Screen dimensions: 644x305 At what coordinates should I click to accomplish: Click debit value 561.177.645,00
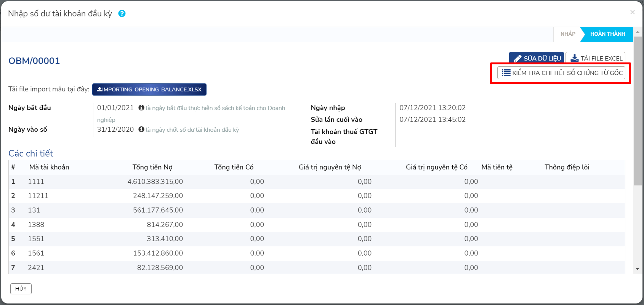click(158, 210)
